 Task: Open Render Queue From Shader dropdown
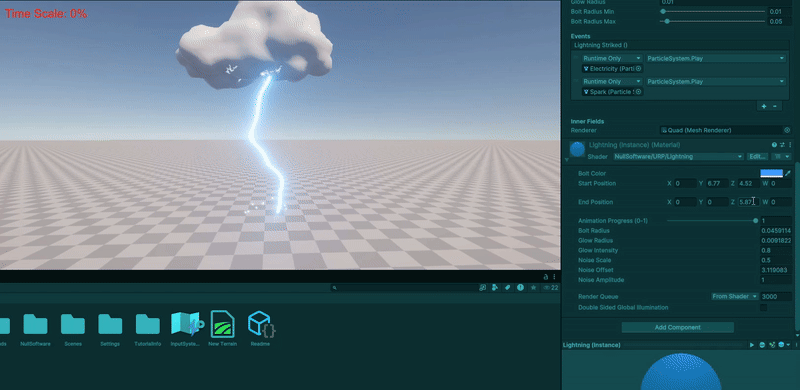[735, 297]
